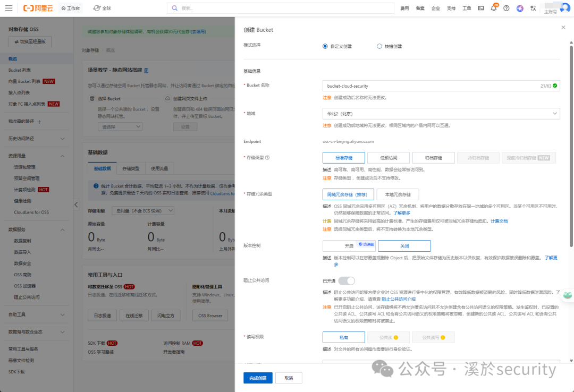
Task: Click the user avatar for 主账号
Action: pyautogui.click(x=564, y=7)
